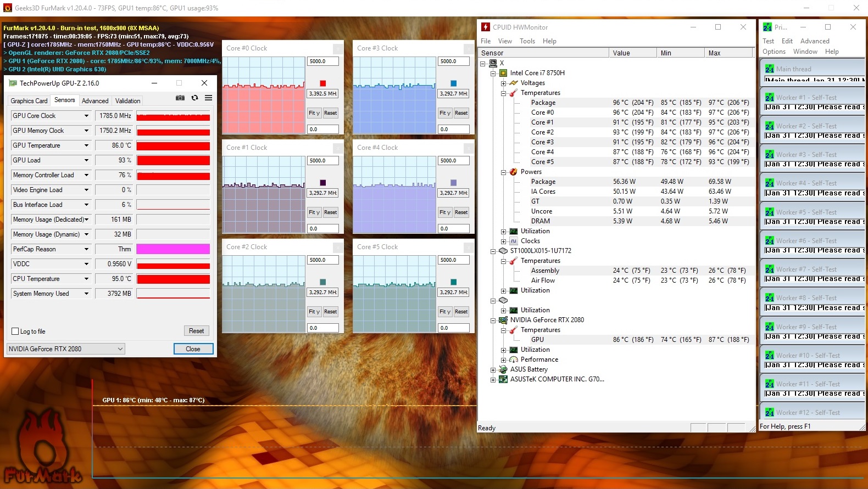Image resolution: width=868 pixels, height=489 pixels.
Task: Click the Voltages icon in HWMonitor tree
Action: tap(514, 83)
